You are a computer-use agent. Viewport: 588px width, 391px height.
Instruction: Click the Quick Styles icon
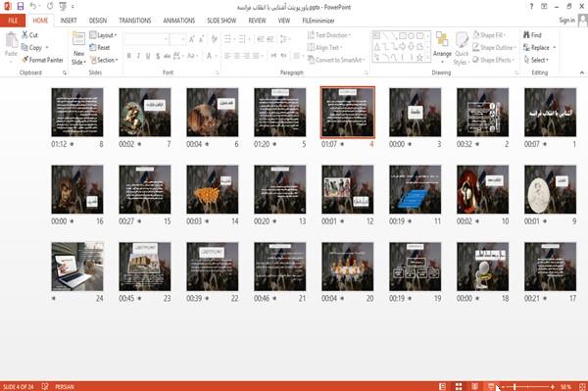pyautogui.click(x=462, y=40)
